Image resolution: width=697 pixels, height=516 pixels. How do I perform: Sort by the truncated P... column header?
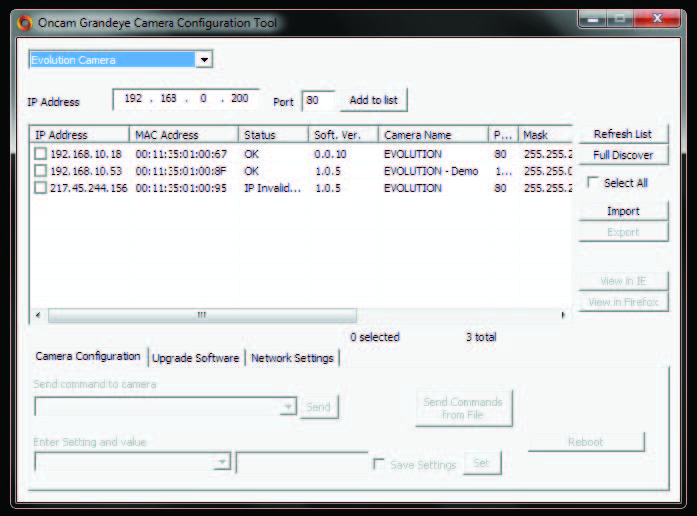click(503, 135)
